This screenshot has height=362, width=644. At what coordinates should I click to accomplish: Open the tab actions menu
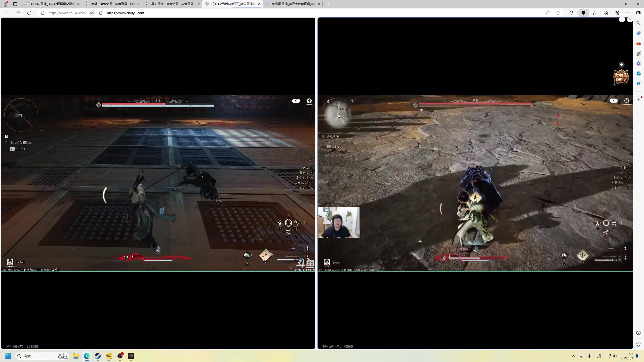15,4
